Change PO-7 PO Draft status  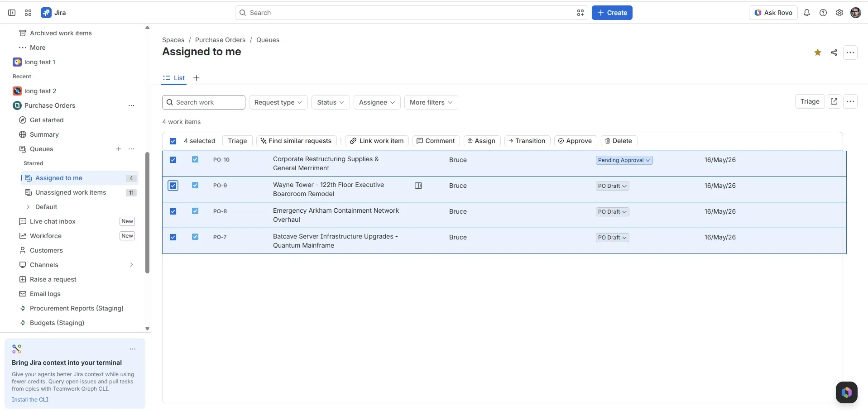click(x=612, y=238)
